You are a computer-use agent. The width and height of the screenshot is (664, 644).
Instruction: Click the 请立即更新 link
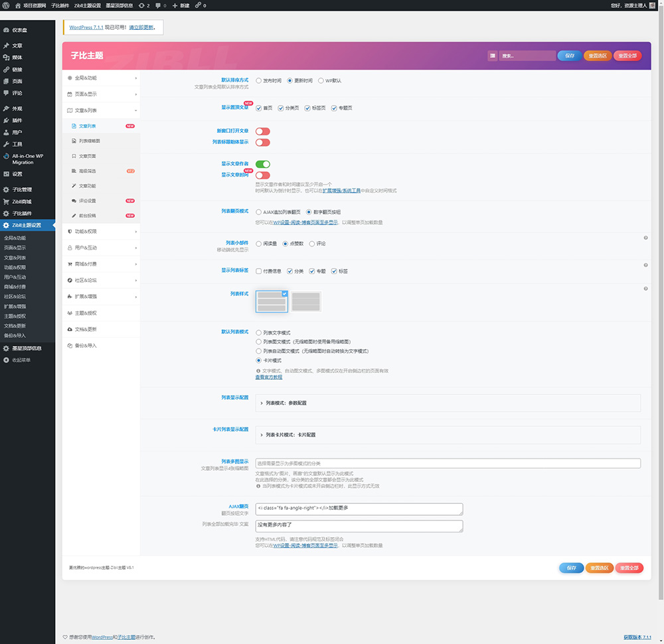[x=141, y=27]
